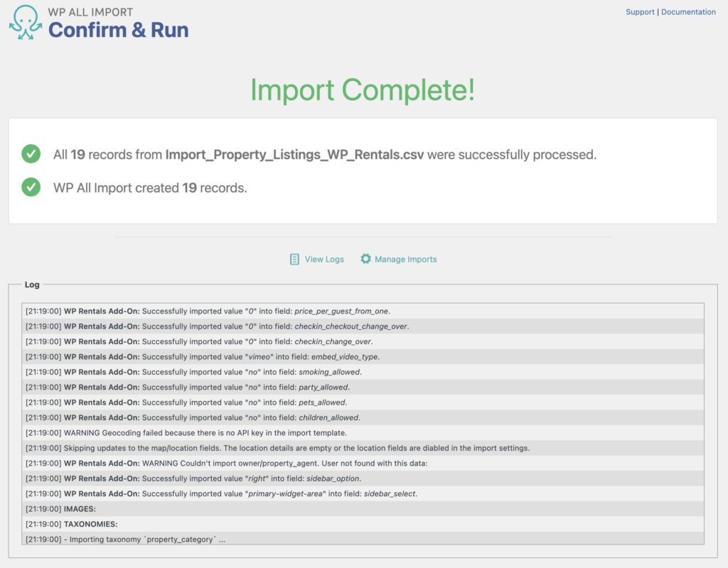Viewport: 728px width, 568px height.
Task: Click green checkmark beside 'created 19 records'
Action: click(x=31, y=188)
